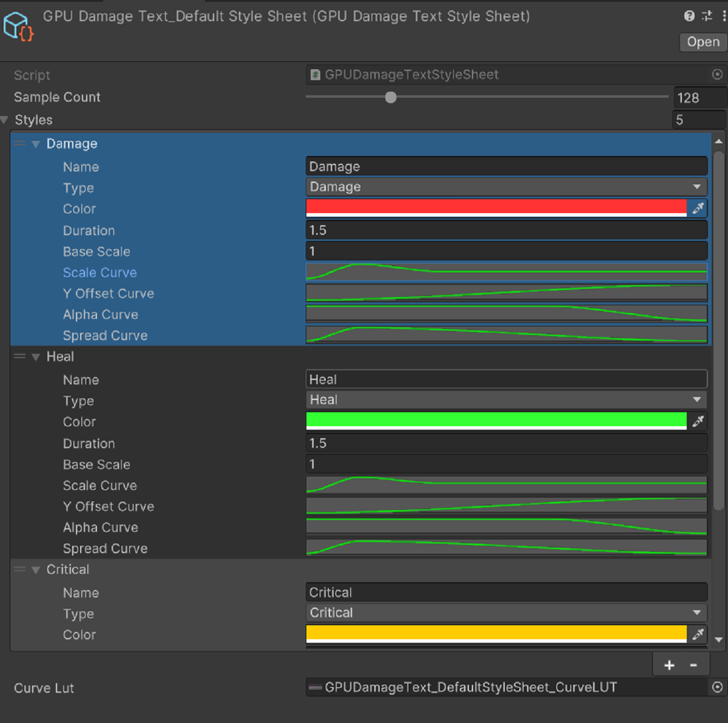The width and height of the screenshot is (728, 723).
Task: Open the Heal Spread Curve editor
Action: pos(507,548)
